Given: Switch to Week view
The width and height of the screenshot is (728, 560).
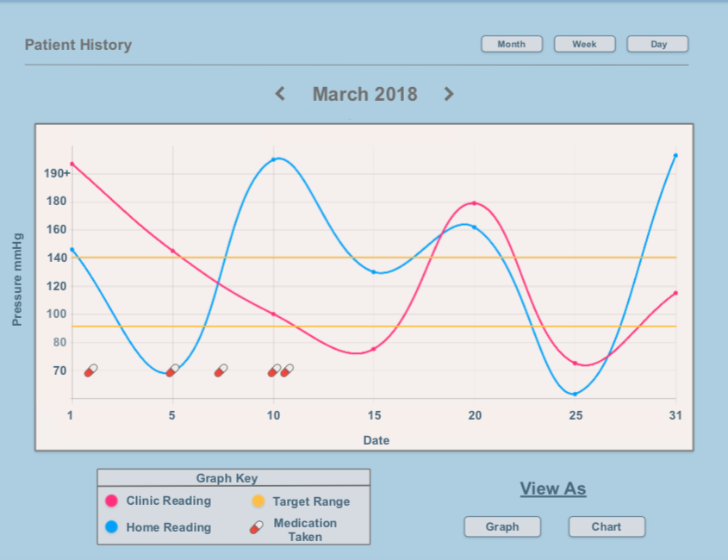Looking at the screenshot, I should point(584,44).
